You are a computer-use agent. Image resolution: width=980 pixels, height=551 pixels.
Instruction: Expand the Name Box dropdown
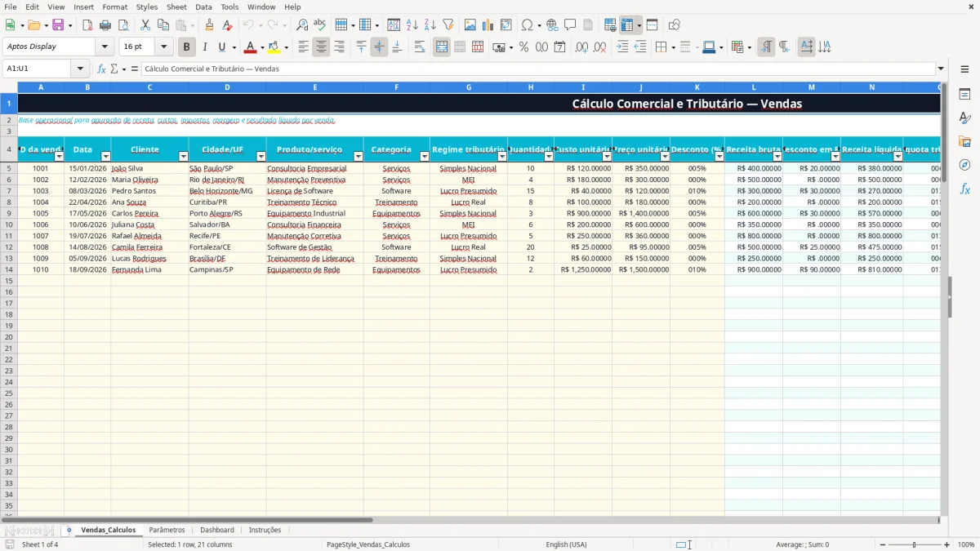click(x=80, y=69)
